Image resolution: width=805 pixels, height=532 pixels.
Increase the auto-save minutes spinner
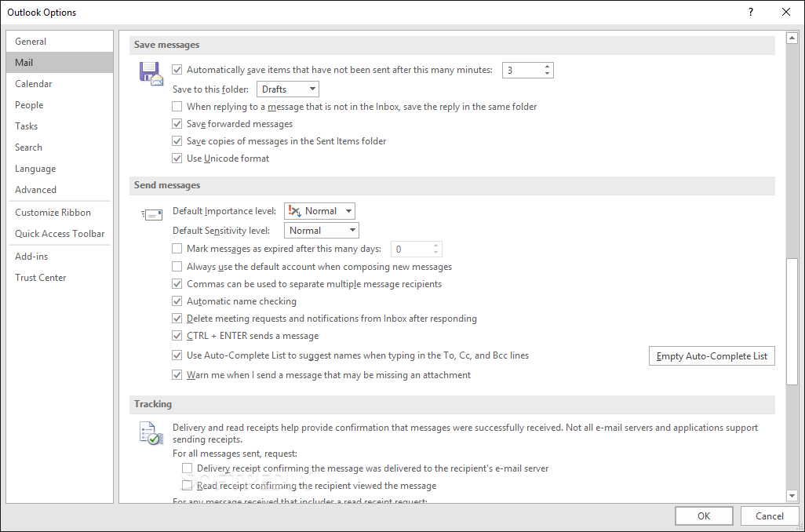(x=548, y=66)
